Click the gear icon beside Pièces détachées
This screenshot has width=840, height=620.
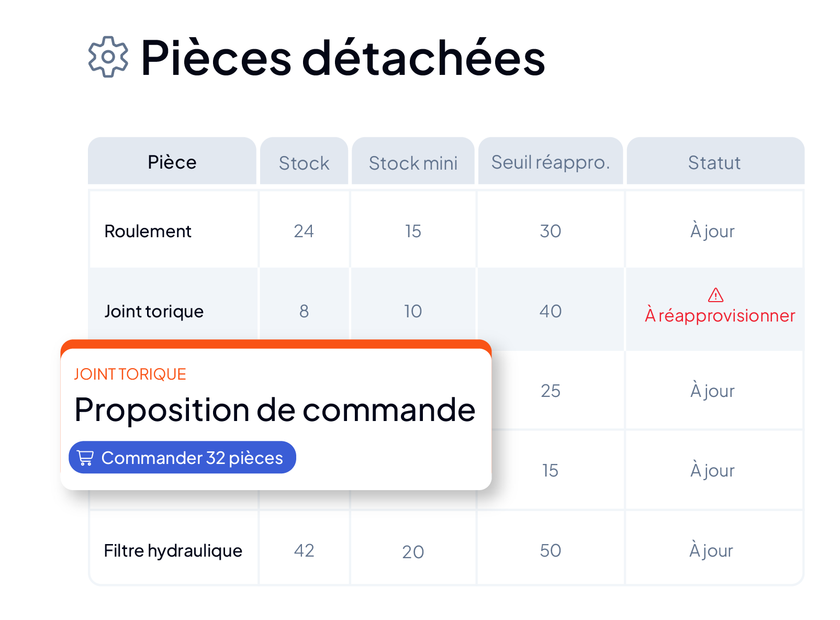point(108,57)
